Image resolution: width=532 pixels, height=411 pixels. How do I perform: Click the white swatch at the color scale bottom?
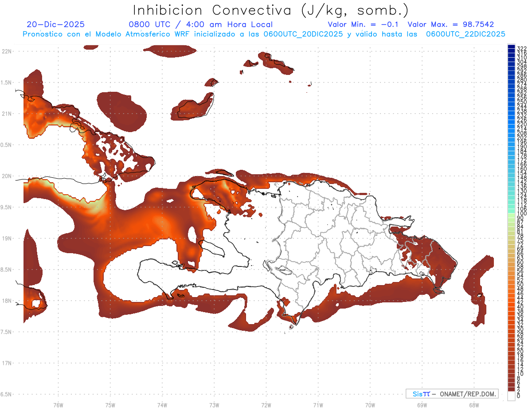coord(511,396)
